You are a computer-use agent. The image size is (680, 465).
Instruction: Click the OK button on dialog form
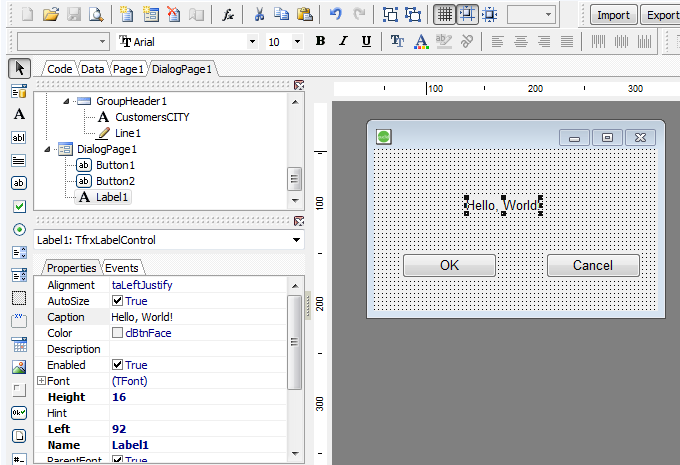(449, 265)
